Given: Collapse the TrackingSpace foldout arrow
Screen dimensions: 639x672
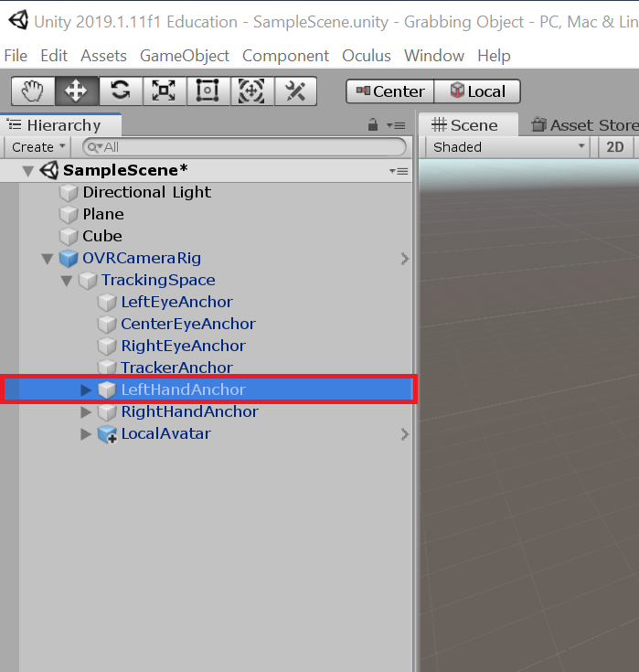Looking at the screenshot, I should [x=67, y=281].
